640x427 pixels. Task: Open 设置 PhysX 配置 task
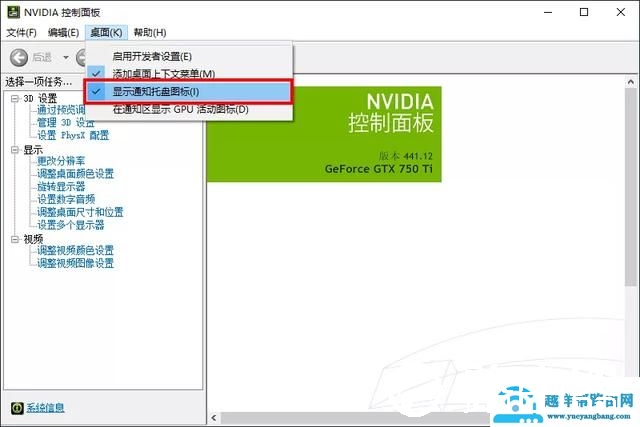pyautogui.click(x=73, y=135)
